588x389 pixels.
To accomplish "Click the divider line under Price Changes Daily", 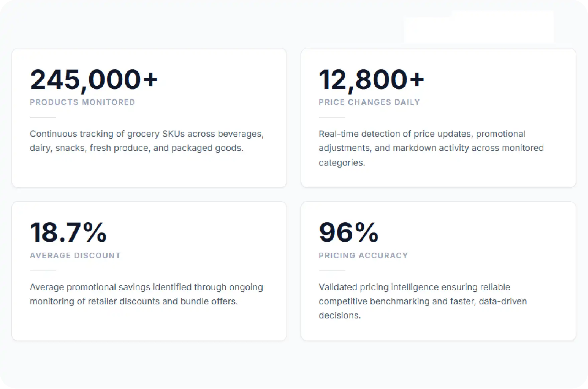I will pyautogui.click(x=332, y=117).
